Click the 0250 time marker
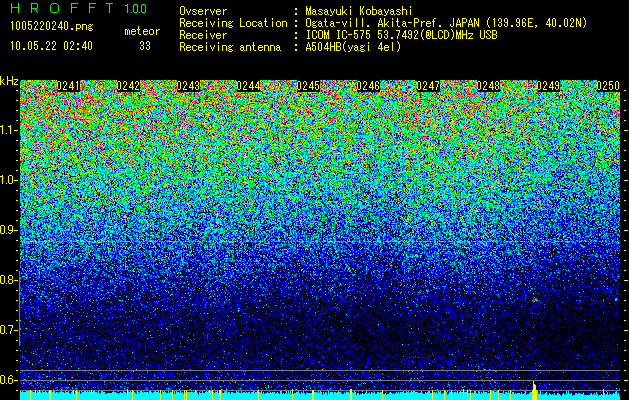The width and height of the screenshot is (629, 400). pos(608,86)
